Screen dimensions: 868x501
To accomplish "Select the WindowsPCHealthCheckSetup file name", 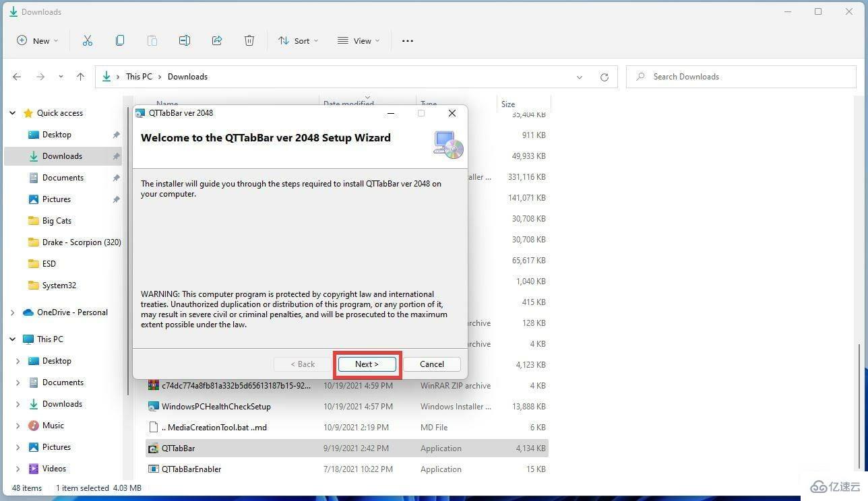I will (x=216, y=407).
